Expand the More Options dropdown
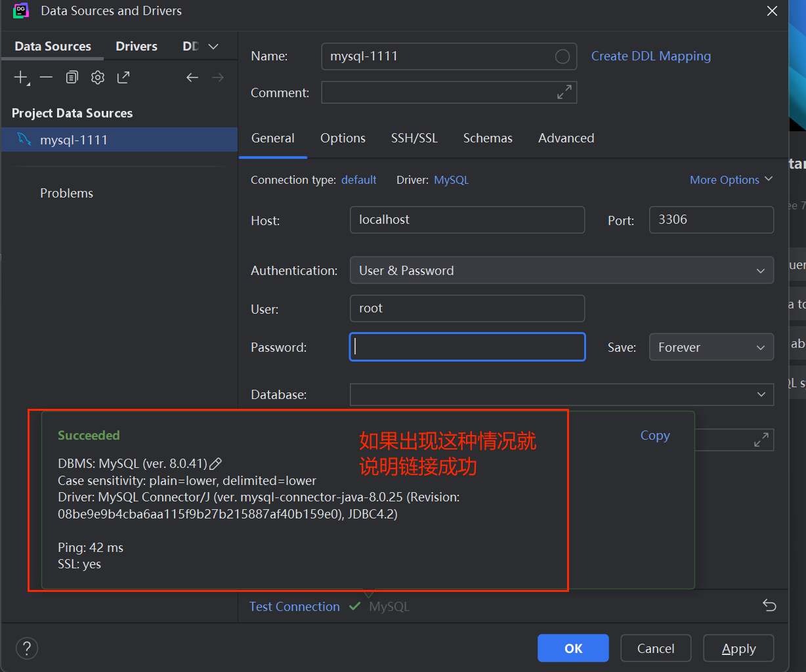 (731, 180)
